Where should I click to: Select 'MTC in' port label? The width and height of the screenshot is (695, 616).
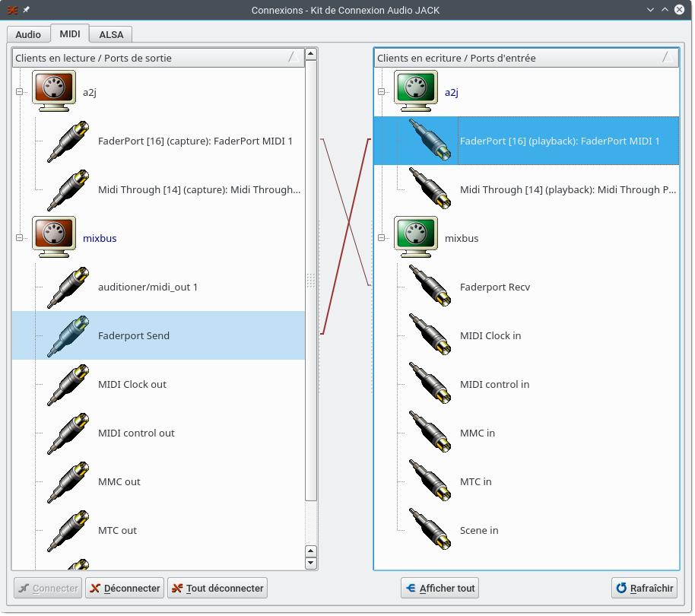point(475,482)
